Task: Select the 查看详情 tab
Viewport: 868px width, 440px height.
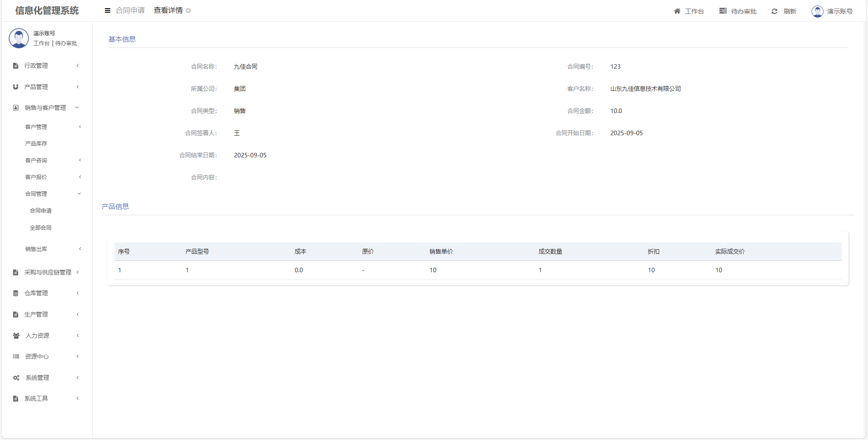Action: [x=168, y=10]
